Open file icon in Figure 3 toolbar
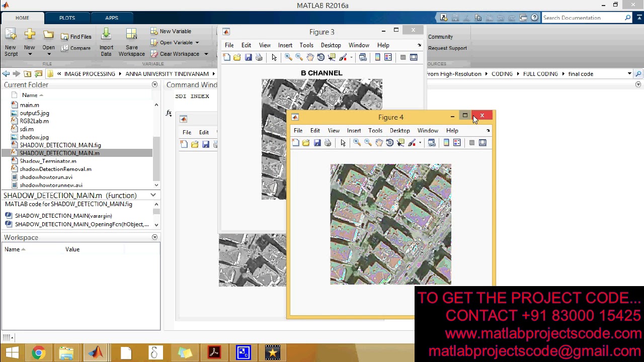 coord(237,57)
